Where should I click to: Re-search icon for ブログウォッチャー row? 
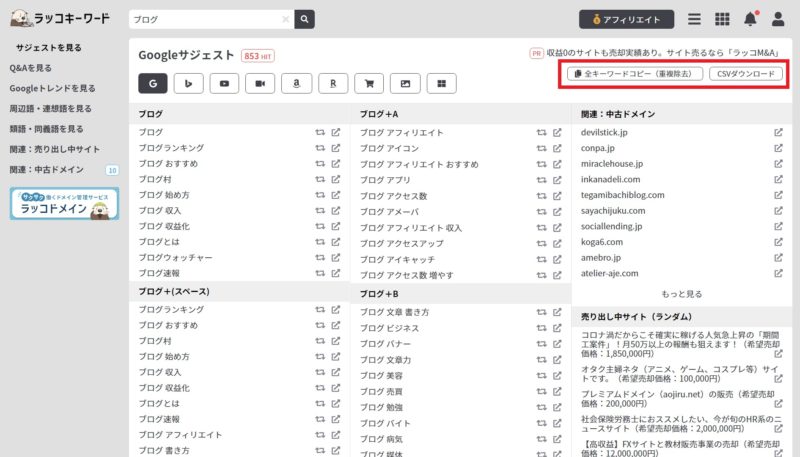click(x=320, y=258)
